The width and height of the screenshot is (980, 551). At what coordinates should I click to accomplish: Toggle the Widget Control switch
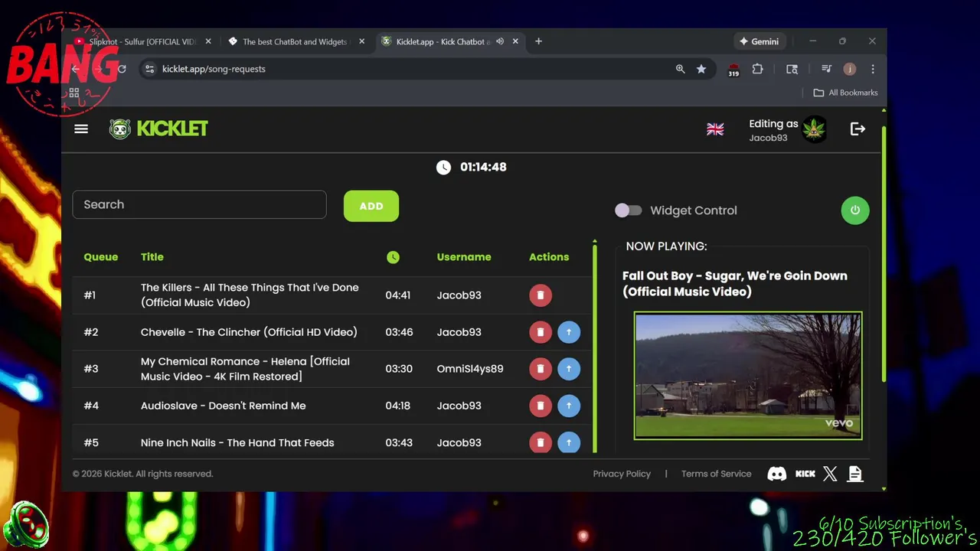click(629, 210)
